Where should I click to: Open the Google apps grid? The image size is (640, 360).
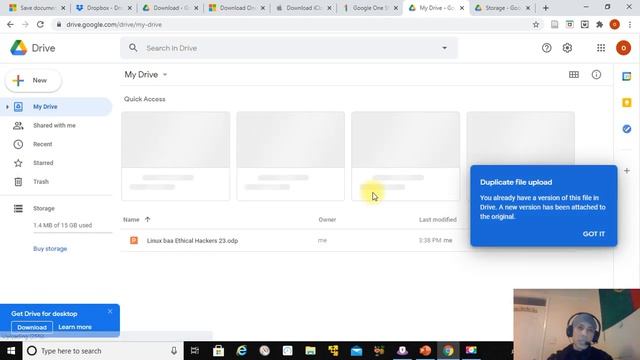601,48
